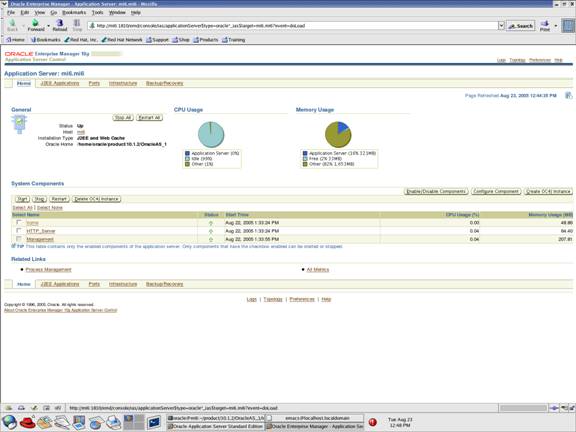
Task: Click the Reload page icon
Action: pos(60,23)
